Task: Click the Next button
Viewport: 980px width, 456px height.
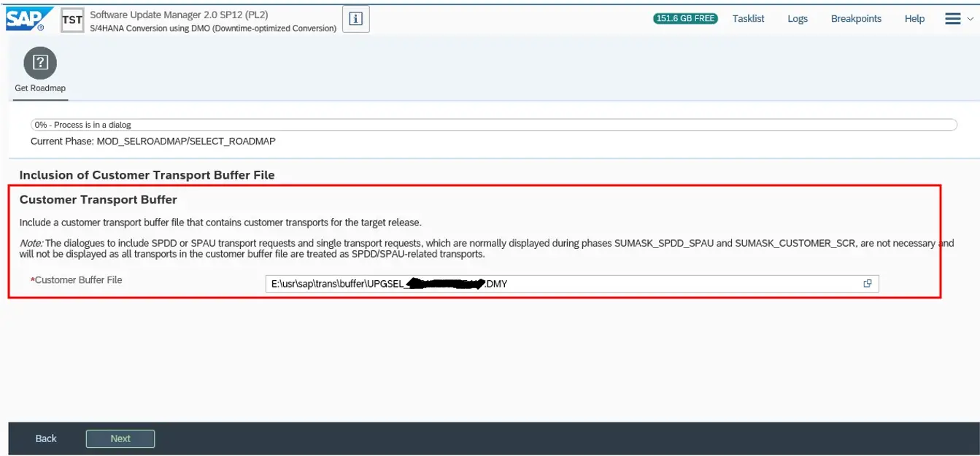Action: pos(120,438)
